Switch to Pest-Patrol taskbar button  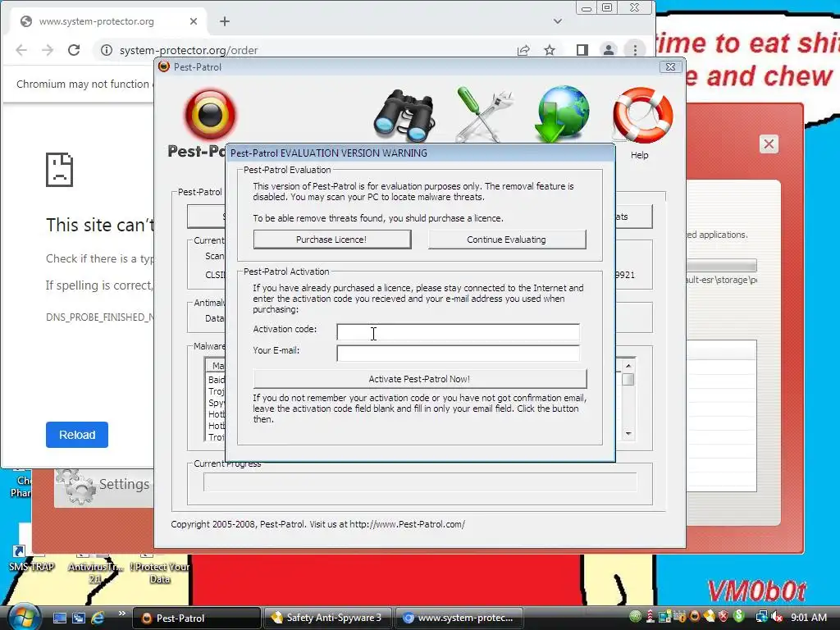196,619
